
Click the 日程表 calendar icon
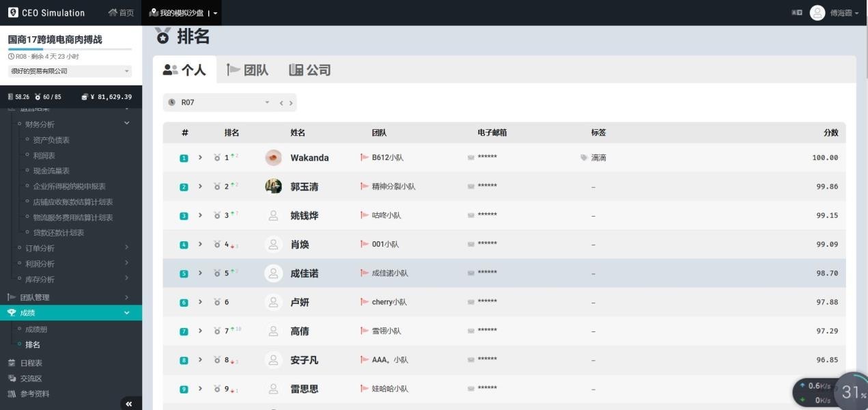[x=12, y=363]
